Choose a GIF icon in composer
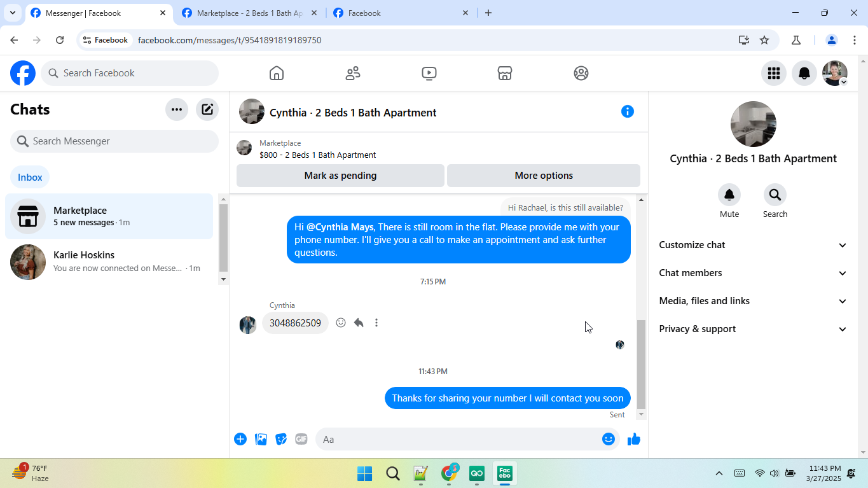Screen dimensions: 868x488 click(x=301, y=439)
